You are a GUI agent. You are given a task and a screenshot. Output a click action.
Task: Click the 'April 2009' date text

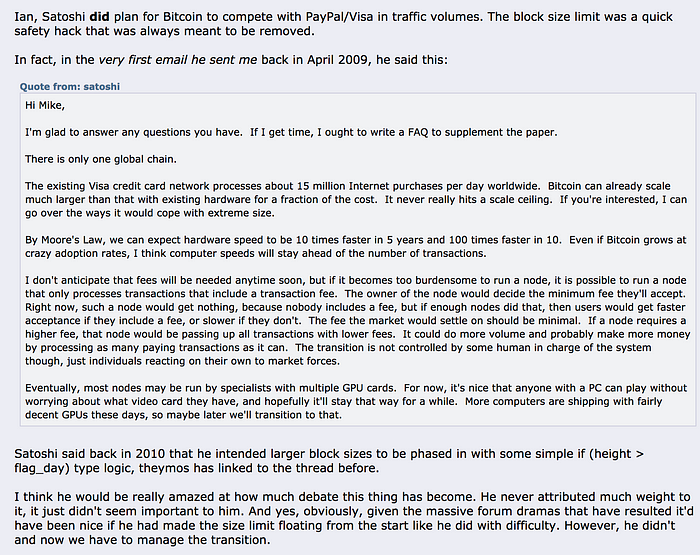[338, 60]
